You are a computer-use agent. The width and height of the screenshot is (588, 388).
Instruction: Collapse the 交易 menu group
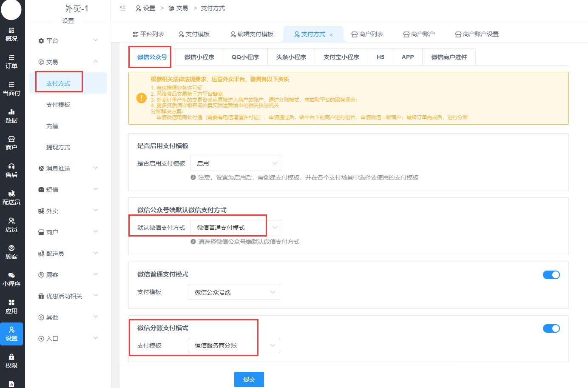point(68,62)
